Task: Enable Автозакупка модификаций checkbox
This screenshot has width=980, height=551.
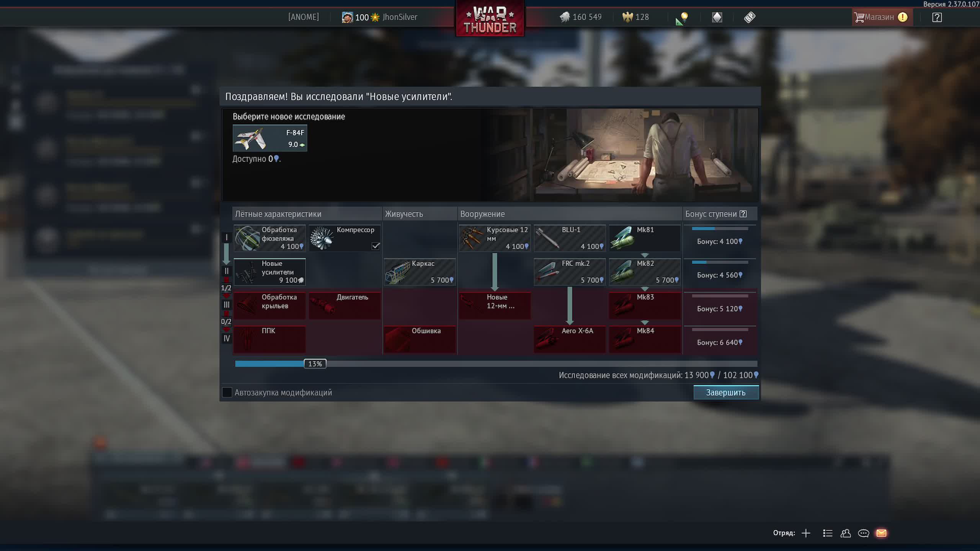Action: tap(227, 392)
